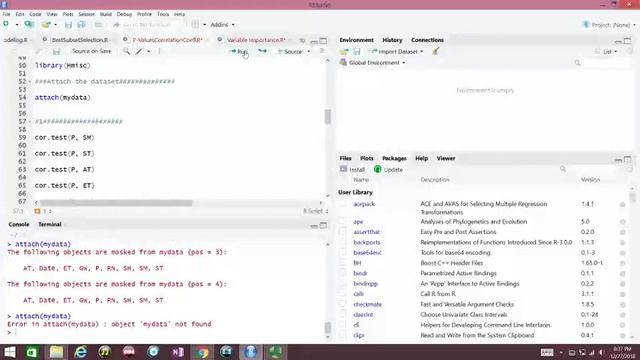The height and width of the screenshot is (360, 640).
Task: Refresh the Environment pane icon
Action: pos(630,51)
